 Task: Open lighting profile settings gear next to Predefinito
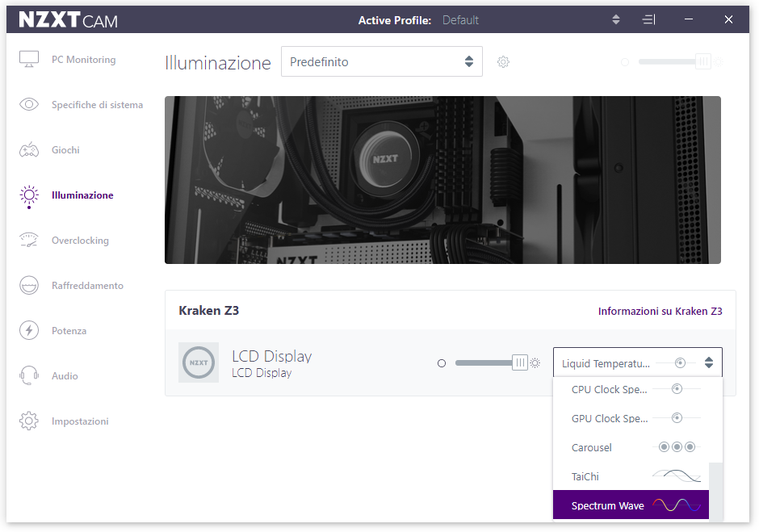click(x=503, y=62)
